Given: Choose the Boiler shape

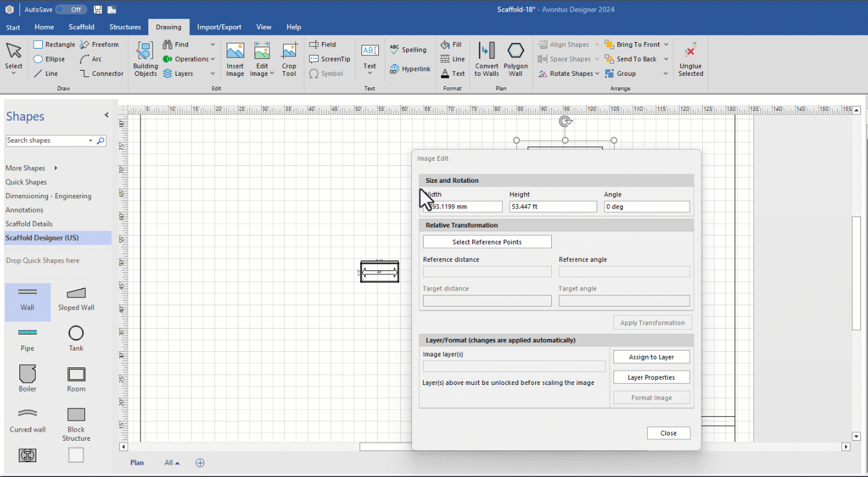Looking at the screenshot, I should point(27,374).
